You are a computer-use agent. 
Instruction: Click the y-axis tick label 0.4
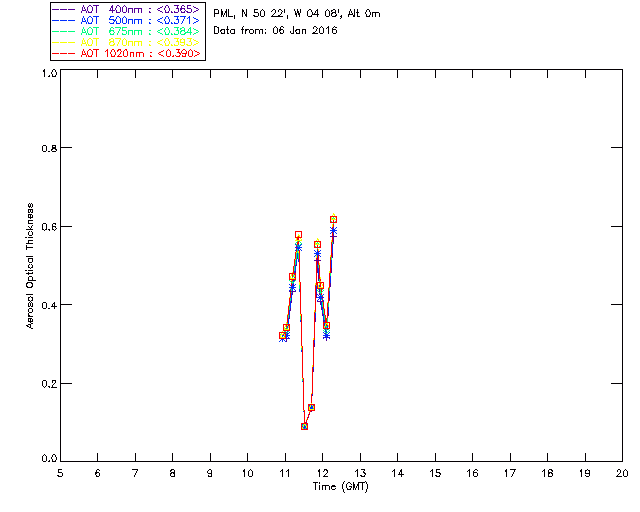click(x=49, y=305)
